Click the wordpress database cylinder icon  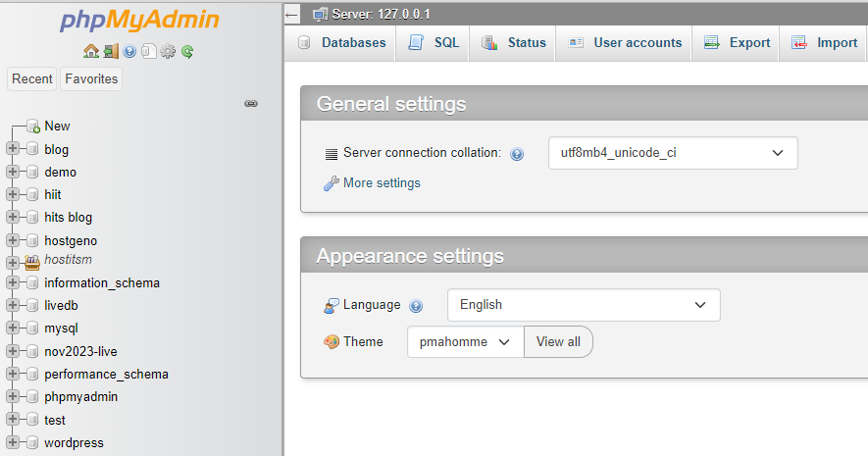pos(32,442)
